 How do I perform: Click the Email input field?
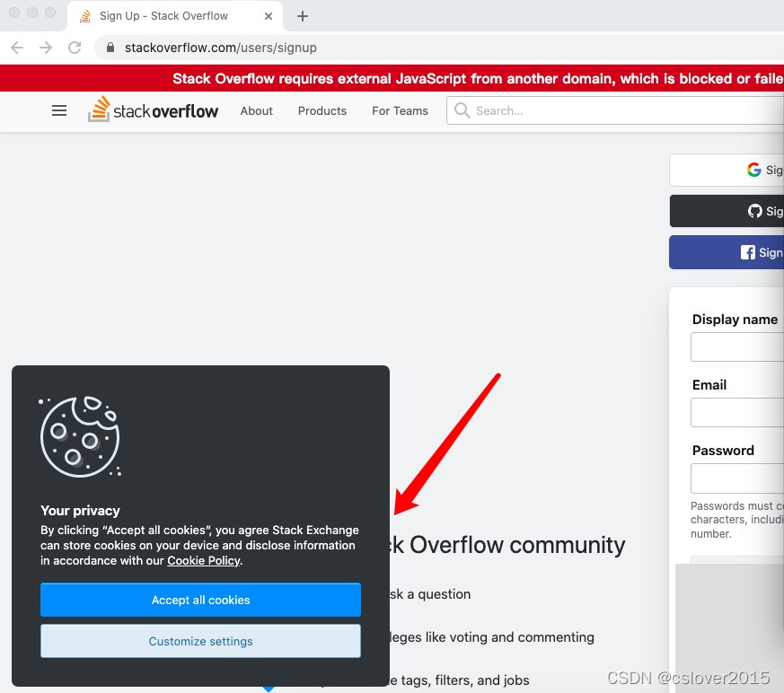737,412
